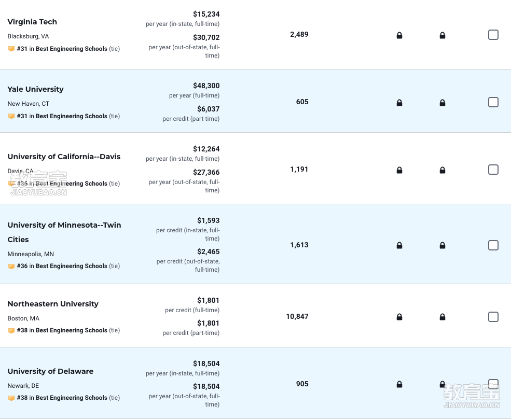Screen dimensions: 511x420
Task: Open Best Engineering Schools link under Minnesota
Action: click(x=72, y=266)
